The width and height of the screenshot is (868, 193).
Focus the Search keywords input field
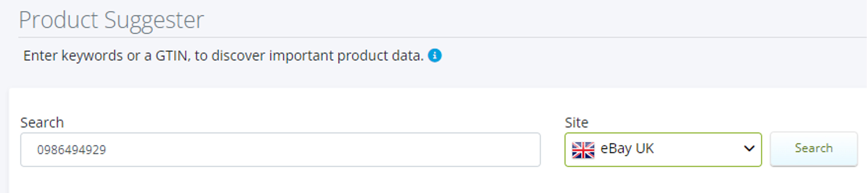click(x=280, y=150)
